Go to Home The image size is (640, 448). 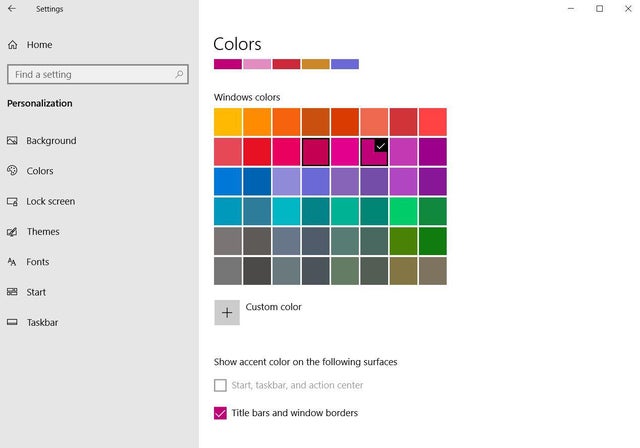point(39,44)
